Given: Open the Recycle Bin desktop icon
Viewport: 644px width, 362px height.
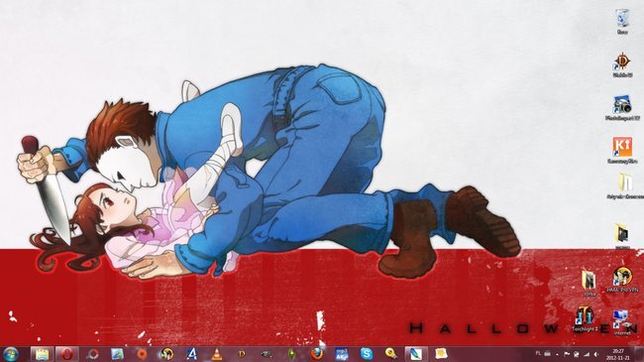Looking at the screenshot, I should click(x=622, y=22).
